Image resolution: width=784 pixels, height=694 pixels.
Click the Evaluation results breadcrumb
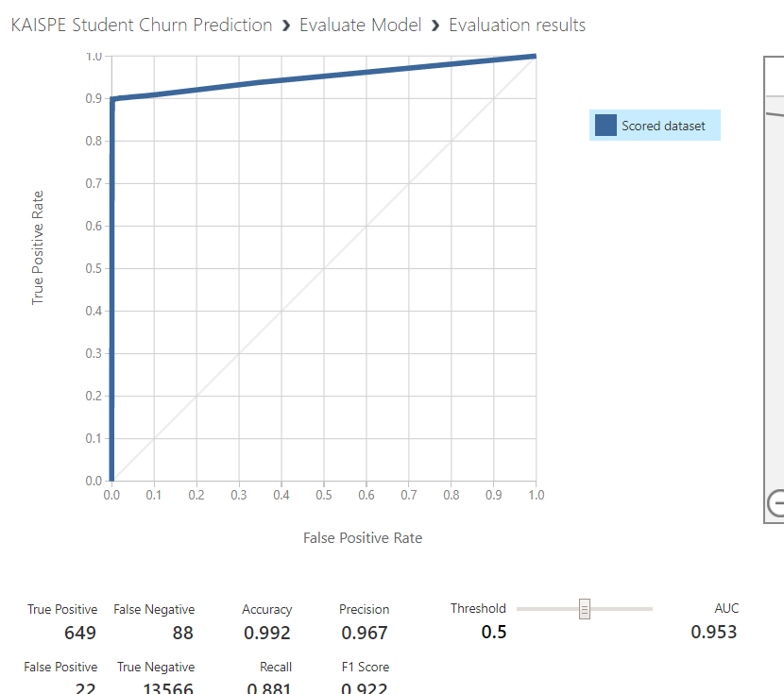pyautogui.click(x=517, y=25)
